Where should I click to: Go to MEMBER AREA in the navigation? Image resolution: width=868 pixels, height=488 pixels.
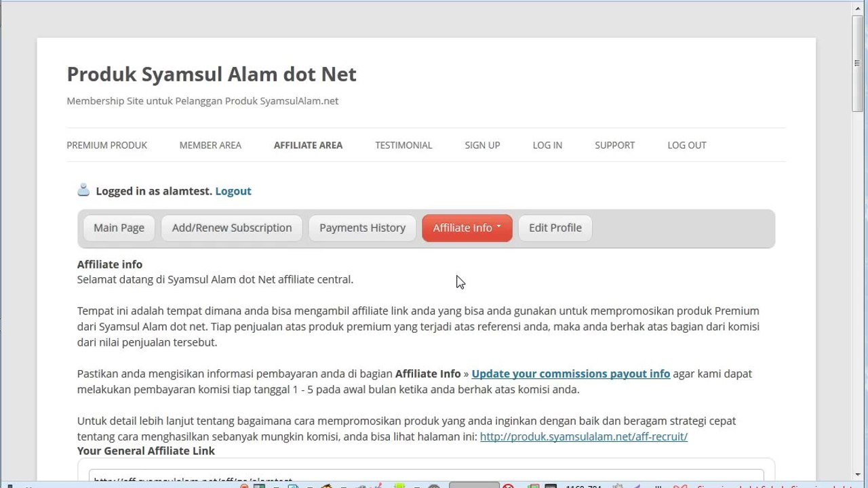tap(210, 145)
